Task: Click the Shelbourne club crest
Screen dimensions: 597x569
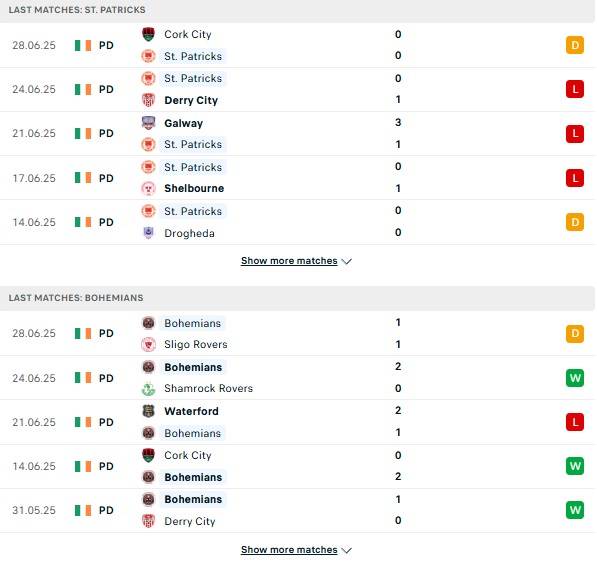Action: point(148,189)
